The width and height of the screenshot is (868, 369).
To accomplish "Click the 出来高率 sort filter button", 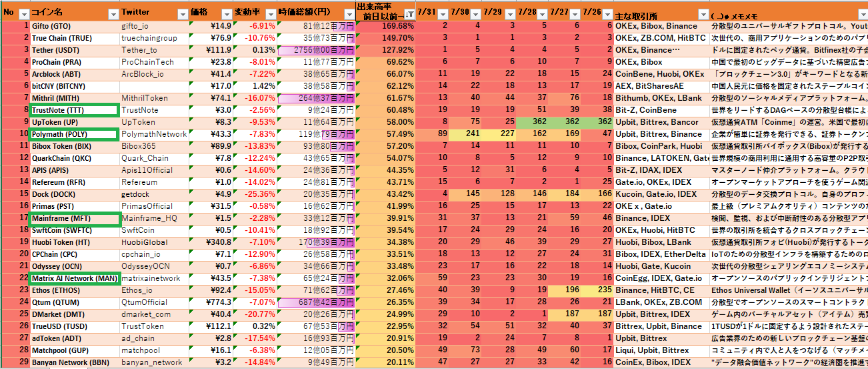I will (409, 14).
